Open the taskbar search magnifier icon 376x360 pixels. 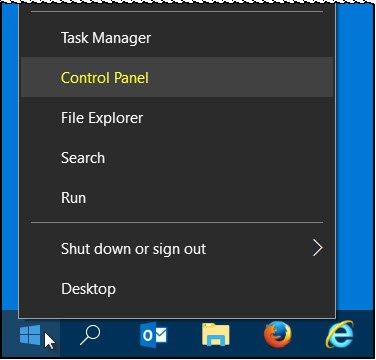(x=90, y=335)
